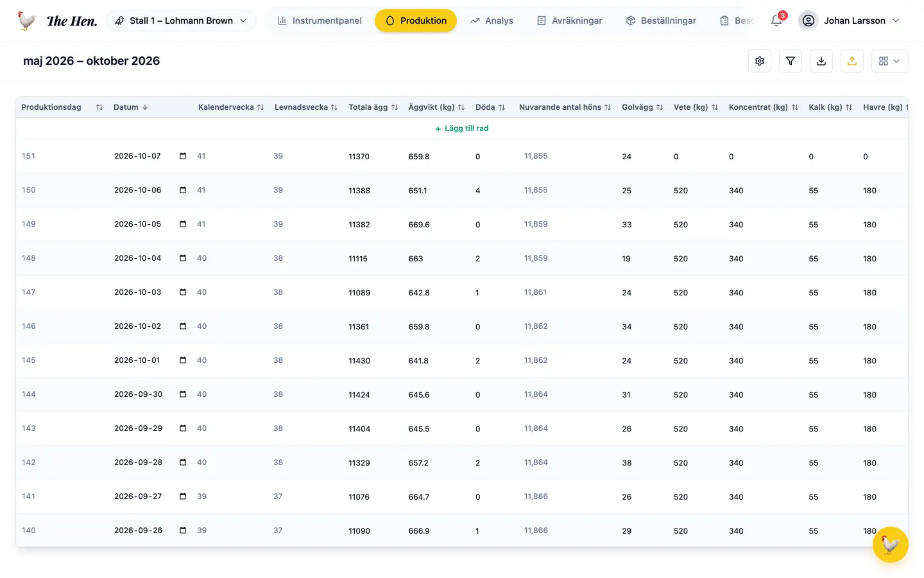This screenshot has width=924, height=578.
Task: Open calendar picker for 2026-10-04
Action: tap(183, 258)
